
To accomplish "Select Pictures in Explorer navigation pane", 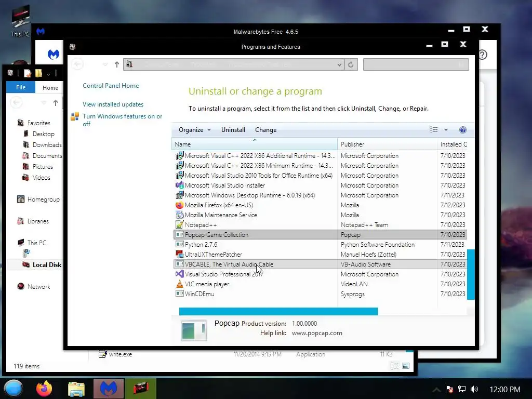I will click(x=37, y=167).
